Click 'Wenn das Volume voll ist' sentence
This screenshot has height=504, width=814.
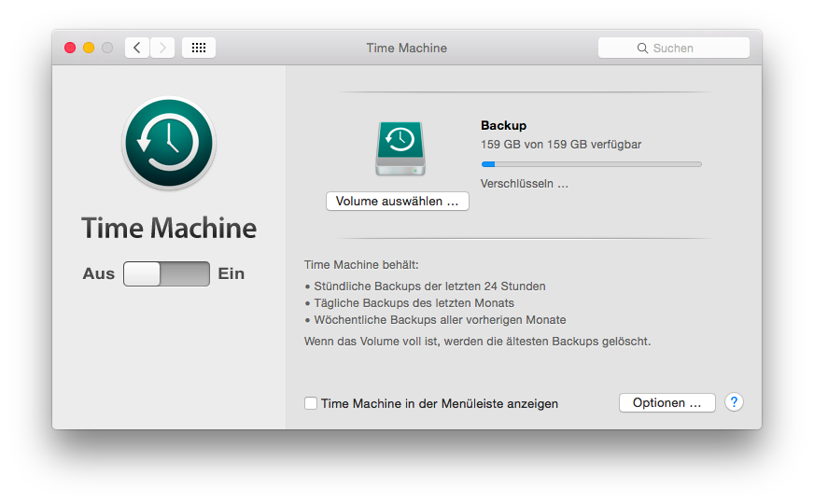[478, 341]
